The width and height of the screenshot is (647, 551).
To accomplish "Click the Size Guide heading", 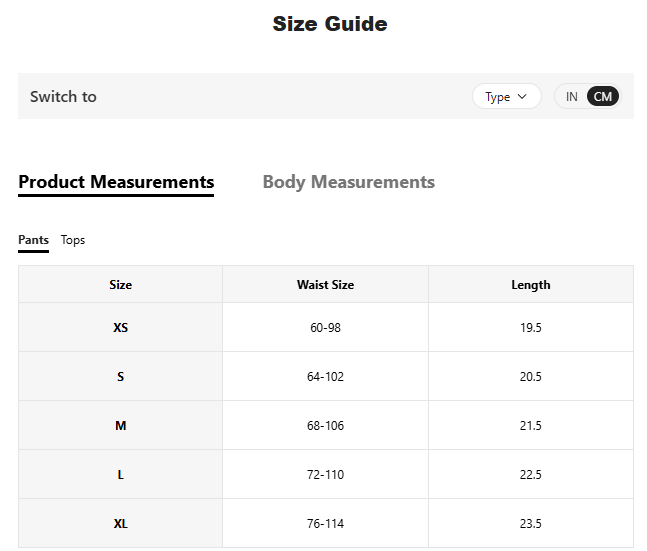I will tap(330, 24).
